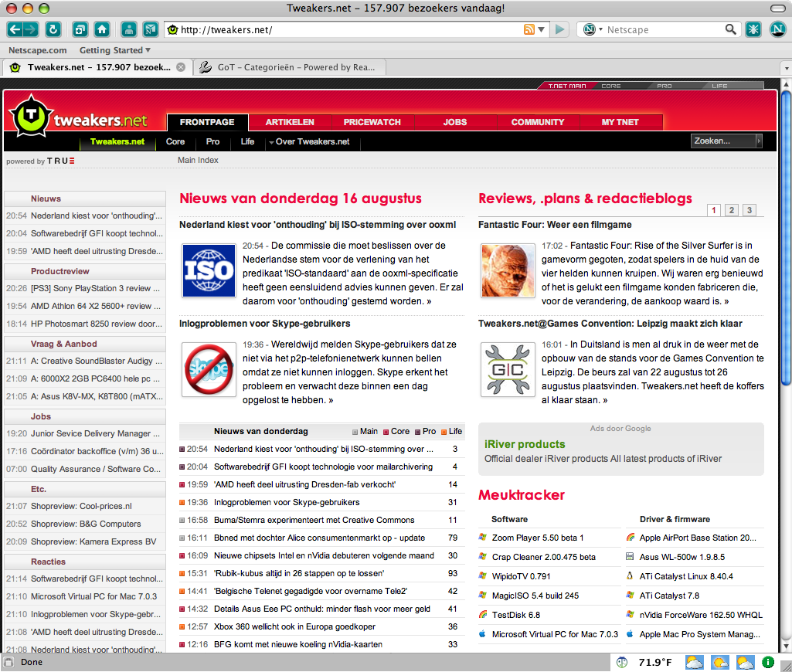The image size is (792, 672).
Task: Close the Tweakers.net tab
Action: coord(180,67)
